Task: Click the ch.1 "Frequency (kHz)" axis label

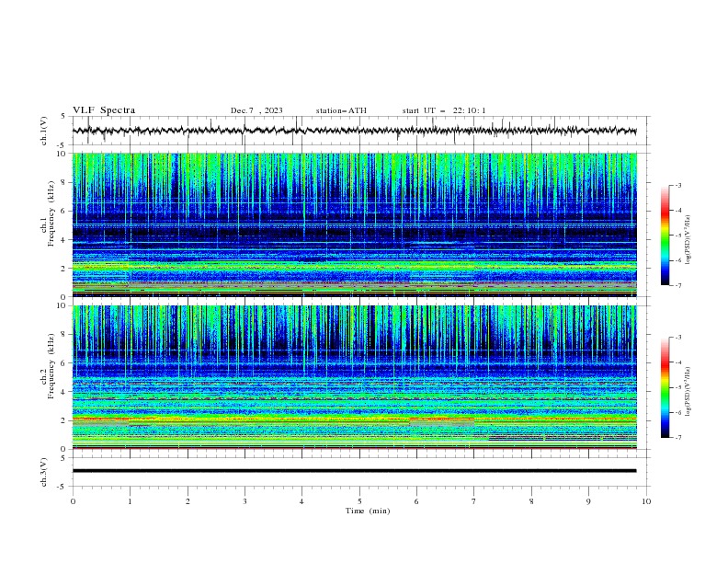Action: (51, 214)
